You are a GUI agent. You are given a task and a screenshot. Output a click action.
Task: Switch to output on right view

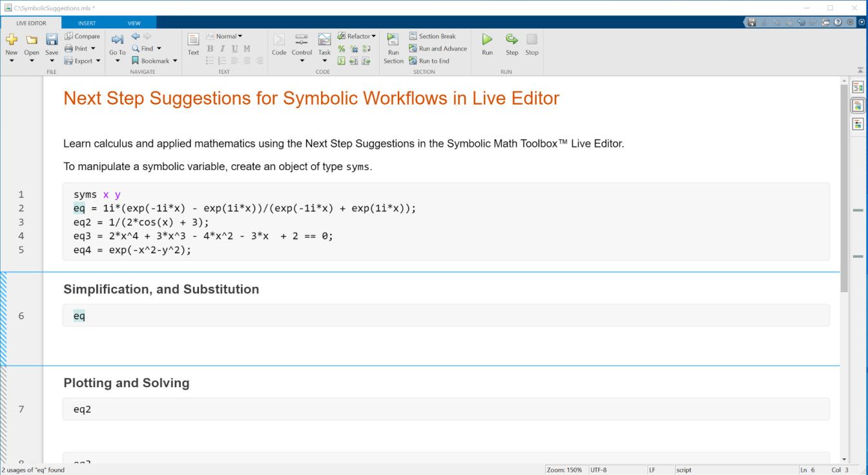click(x=858, y=87)
